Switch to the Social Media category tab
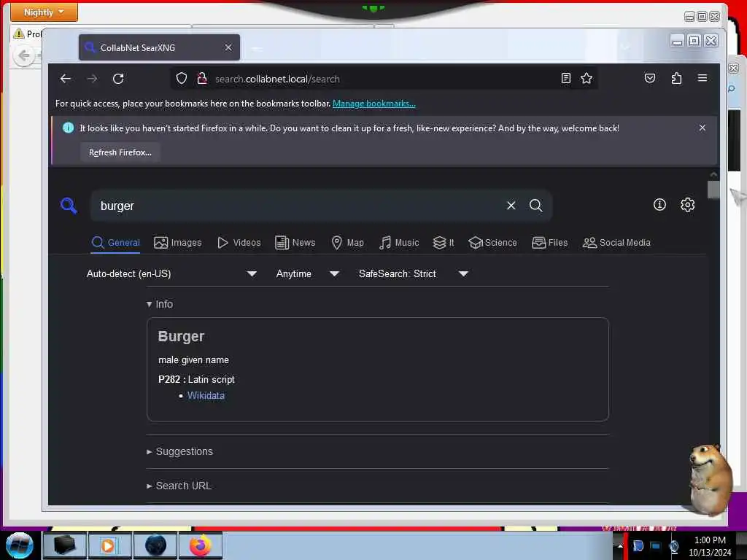 coord(616,242)
